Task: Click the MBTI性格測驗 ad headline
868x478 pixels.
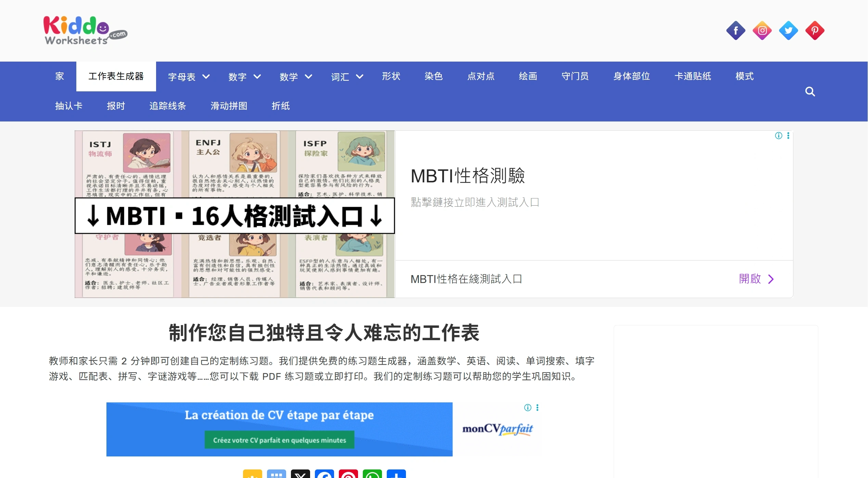Action: click(x=468, y=176)
